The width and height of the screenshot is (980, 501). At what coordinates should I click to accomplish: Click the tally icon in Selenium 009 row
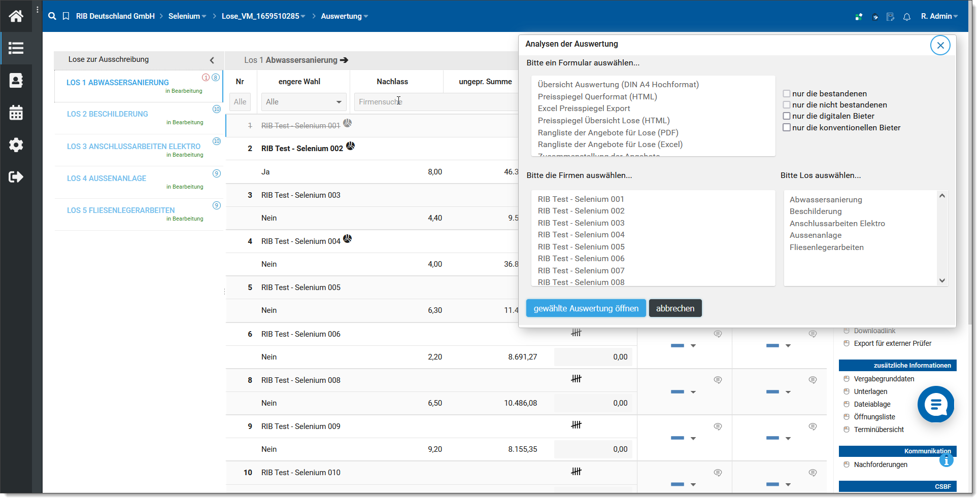(x=576, y=425)
